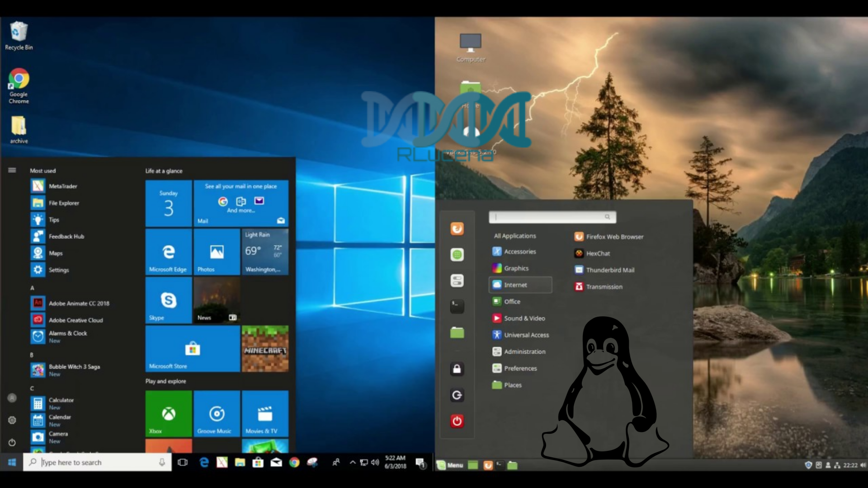The width and height of the screenshot is (868, 488).
Task: Select All Applications category
Action: [515, 236]
